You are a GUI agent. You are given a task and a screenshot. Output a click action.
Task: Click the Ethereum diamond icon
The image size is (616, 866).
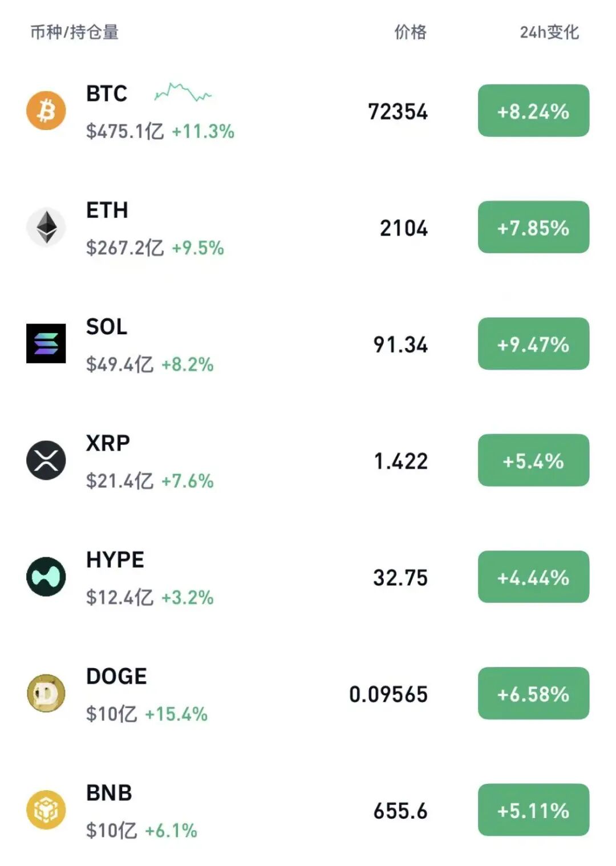click(46, 227)
